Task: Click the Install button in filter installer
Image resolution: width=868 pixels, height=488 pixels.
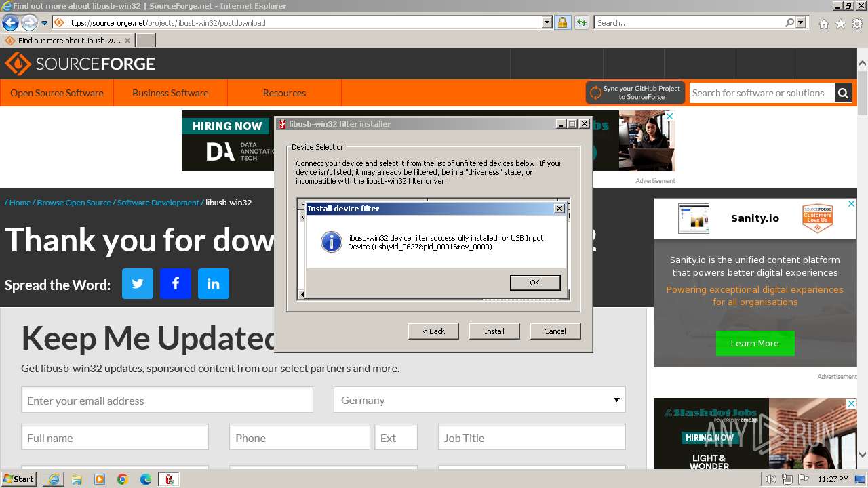Action: tap(494, 331)
